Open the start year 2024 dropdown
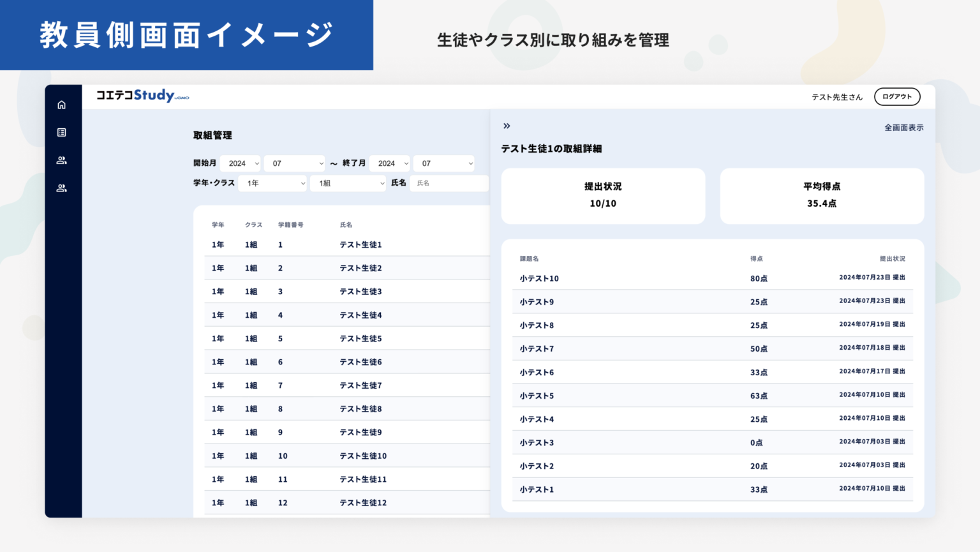This screenshot has height=552, width=980. (x=241, y=163)
